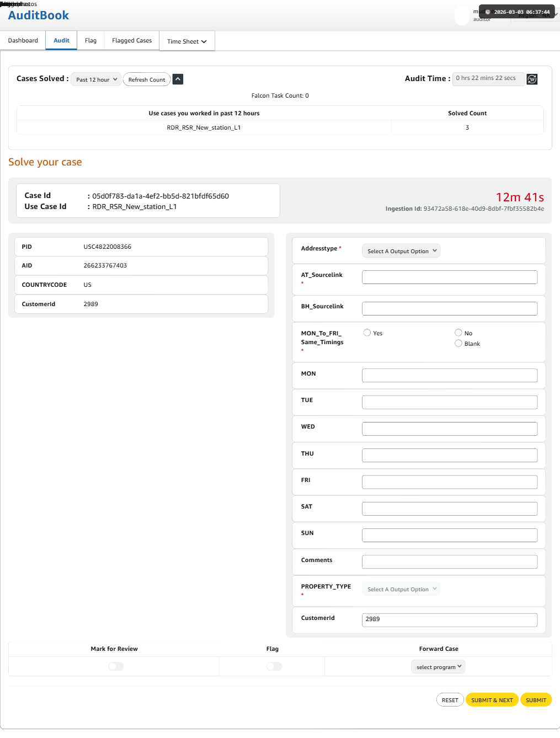Expand the Time Sheet menu
Image resolution: width=560 pixels, height=738 pixels.
pyautogui.click(x=187, y=41)
